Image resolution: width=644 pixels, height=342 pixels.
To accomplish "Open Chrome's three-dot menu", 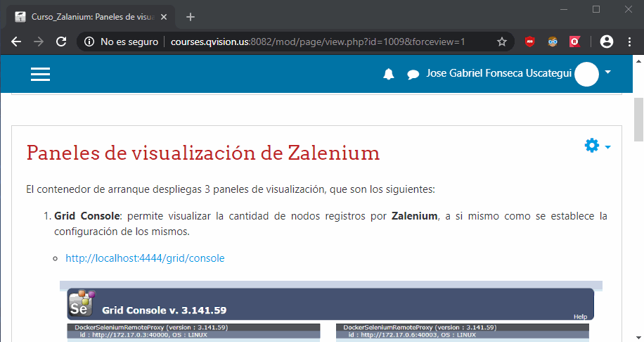I will 629,42.
